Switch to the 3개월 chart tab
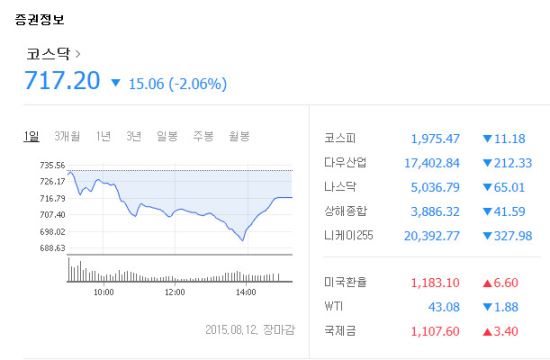Viewport: 550px width, 360px height. pos(67,136)
